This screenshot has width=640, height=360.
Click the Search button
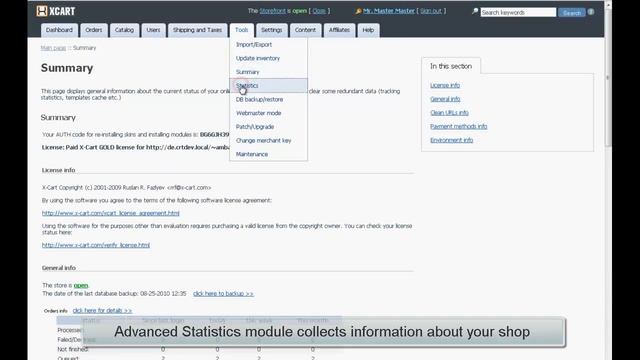(571, 13)
